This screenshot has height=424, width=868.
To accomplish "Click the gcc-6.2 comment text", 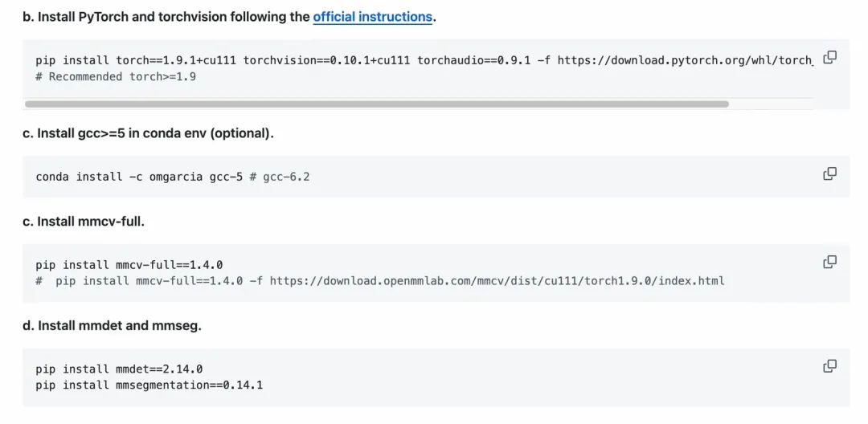I will tap(286, 177).
